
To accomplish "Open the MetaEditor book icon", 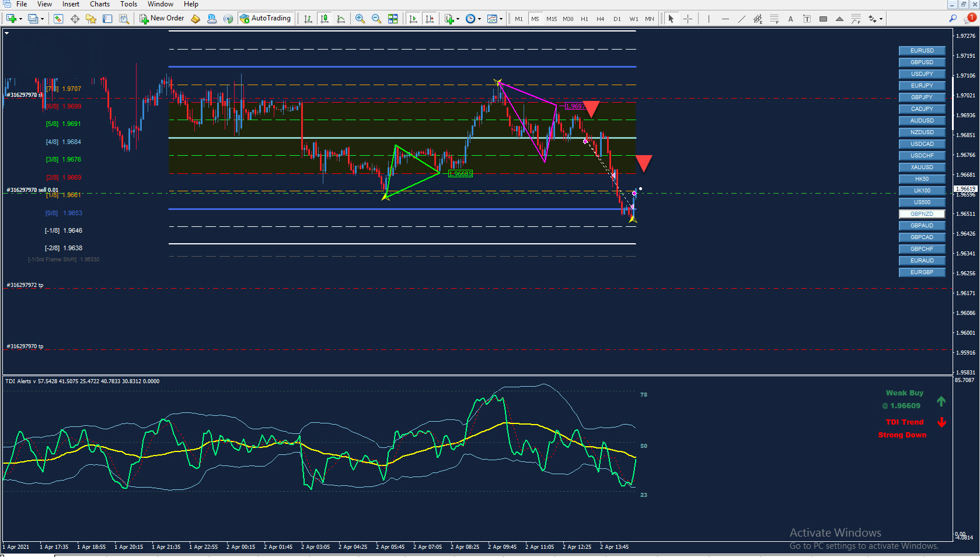I will pyautogui.click(x=196, y=19).
